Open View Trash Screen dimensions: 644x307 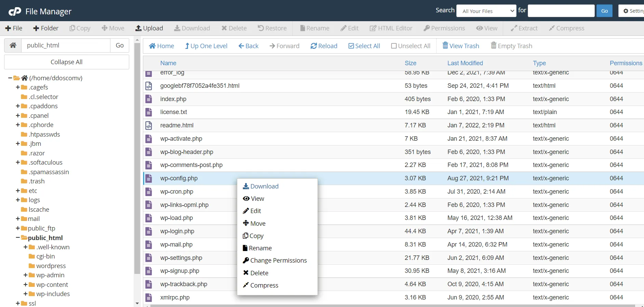point(461,46)
